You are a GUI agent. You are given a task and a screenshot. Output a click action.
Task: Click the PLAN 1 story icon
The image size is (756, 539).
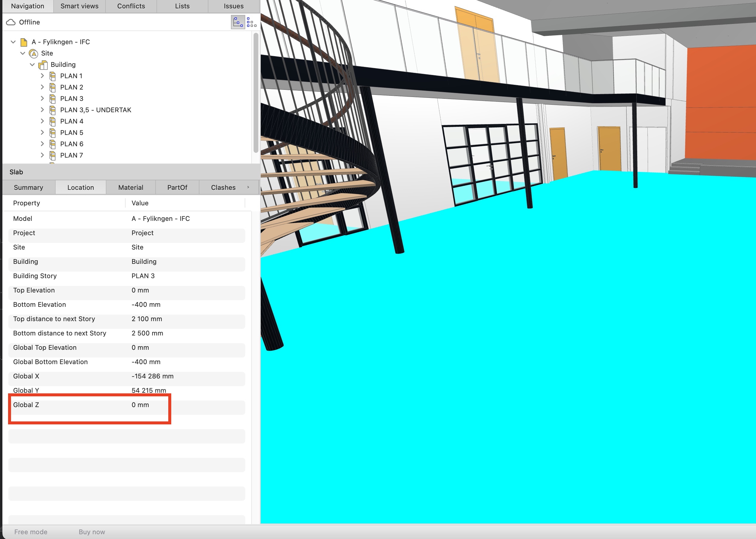(x=53, y=76)
